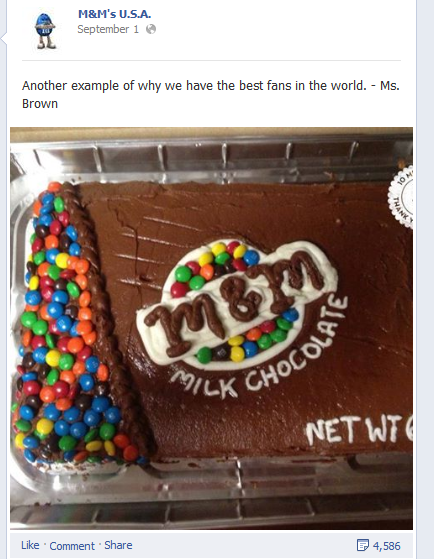
Task: Click the globe public audience icon
Action: (x=151, y=29)
